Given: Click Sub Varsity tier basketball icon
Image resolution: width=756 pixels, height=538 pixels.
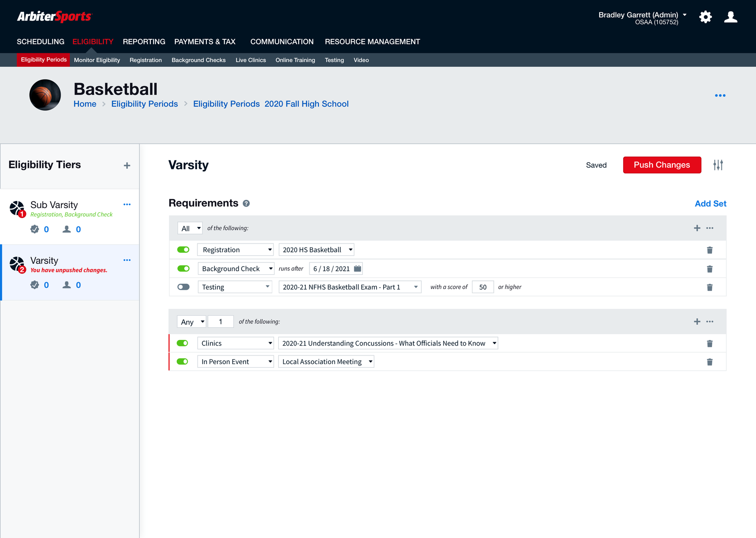Looking at the screenshot, I should click(17, 208).
